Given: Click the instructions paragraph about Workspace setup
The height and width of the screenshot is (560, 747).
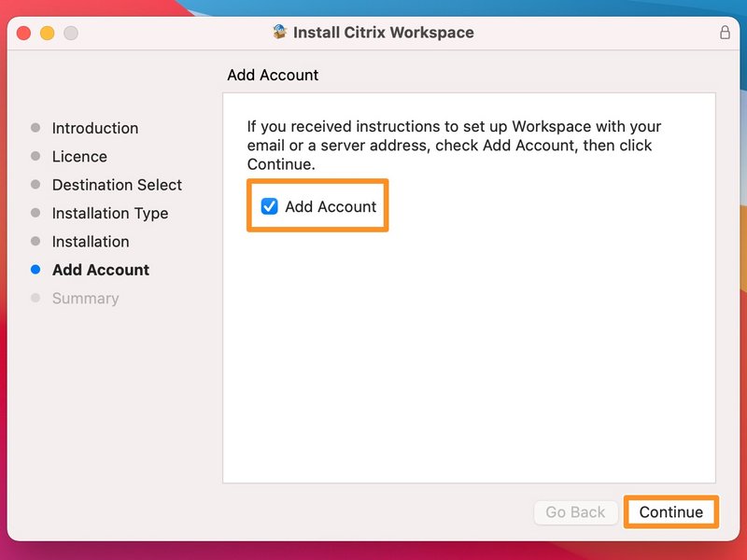Looking at the screenshot, I should (x=454, y=146).
